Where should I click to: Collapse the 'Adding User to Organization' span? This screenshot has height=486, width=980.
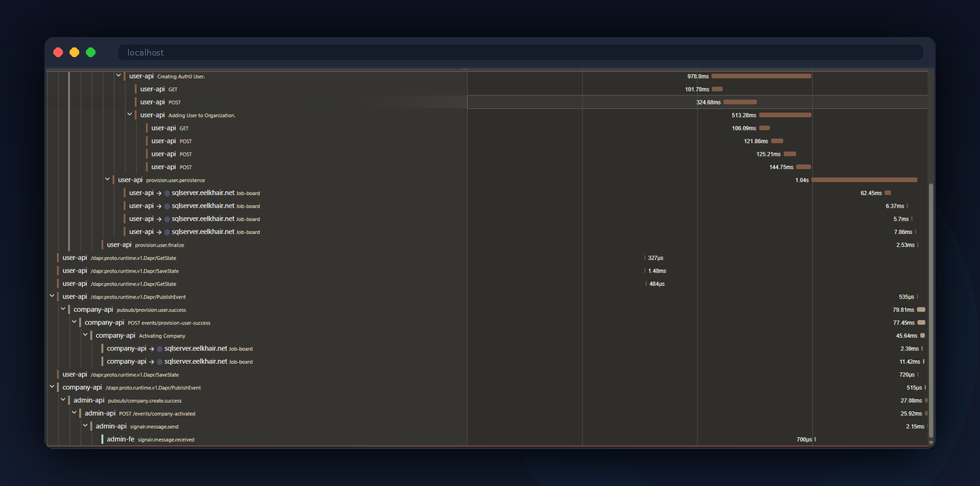(x=130, y=114)
